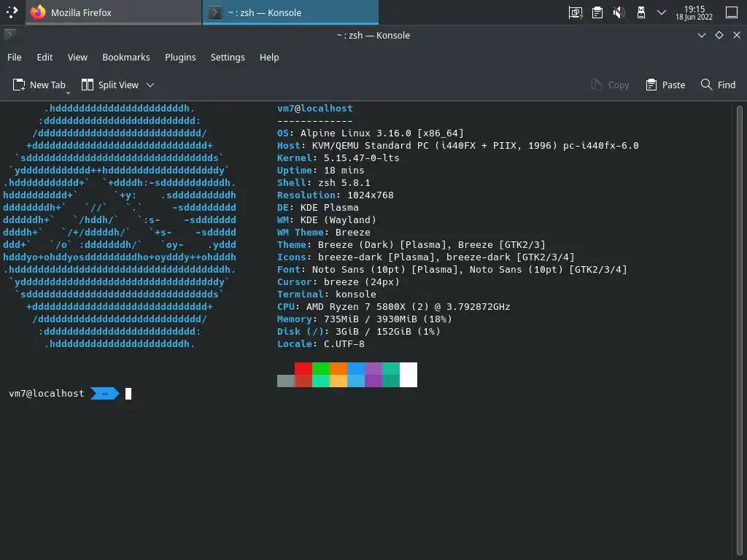The image size is (747, 560).
Task: Click the 'KVM/QEMU Standard PC' host line
Action: pyautogui.click(x=458, y=145)
